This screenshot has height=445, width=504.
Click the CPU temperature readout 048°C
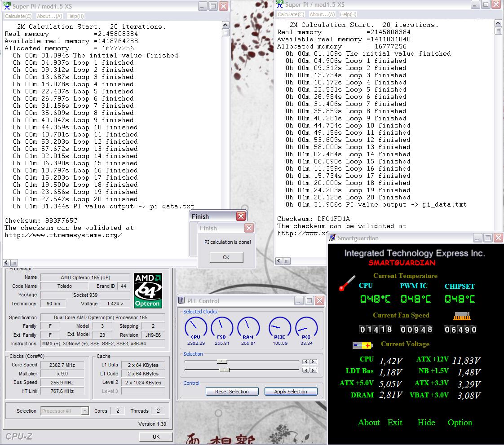click(375, 299)
